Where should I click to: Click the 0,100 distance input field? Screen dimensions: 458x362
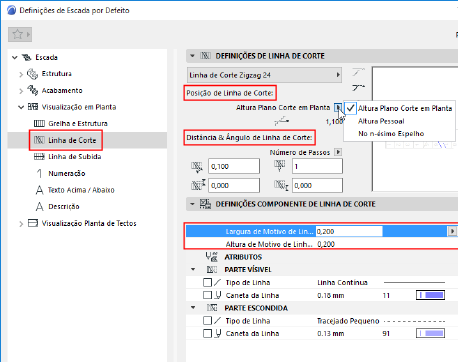click(x=234, y=166)
